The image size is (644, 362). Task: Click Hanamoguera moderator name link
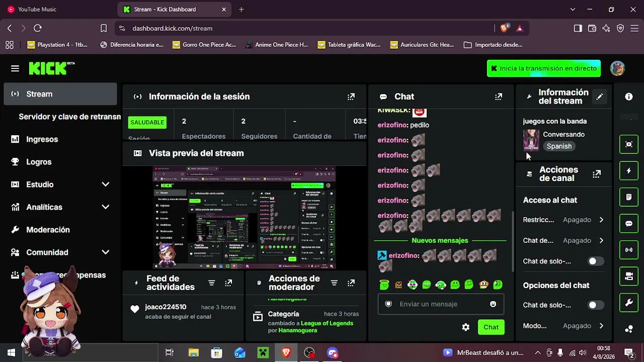point(297,330)
